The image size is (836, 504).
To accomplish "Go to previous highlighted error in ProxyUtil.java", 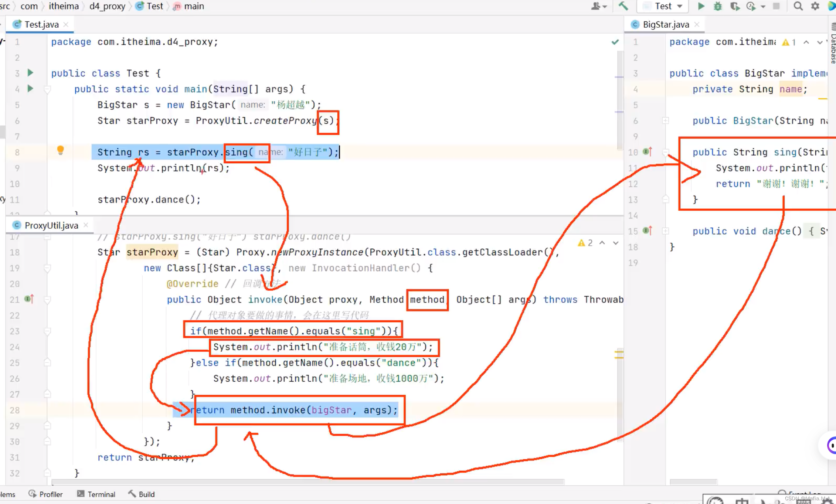I will pos(602,243).
